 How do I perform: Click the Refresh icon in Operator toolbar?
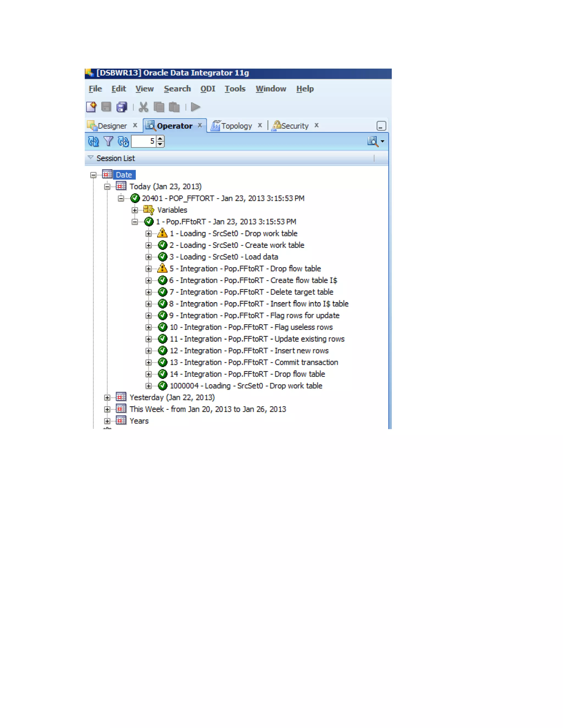tap(93, 142)
